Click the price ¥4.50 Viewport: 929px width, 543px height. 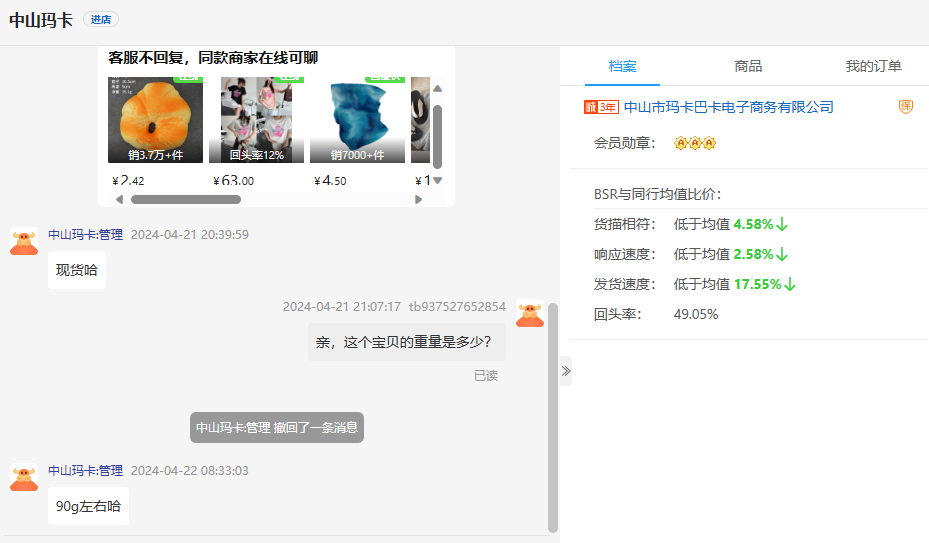pyautogui.click(x=330, y=180)
